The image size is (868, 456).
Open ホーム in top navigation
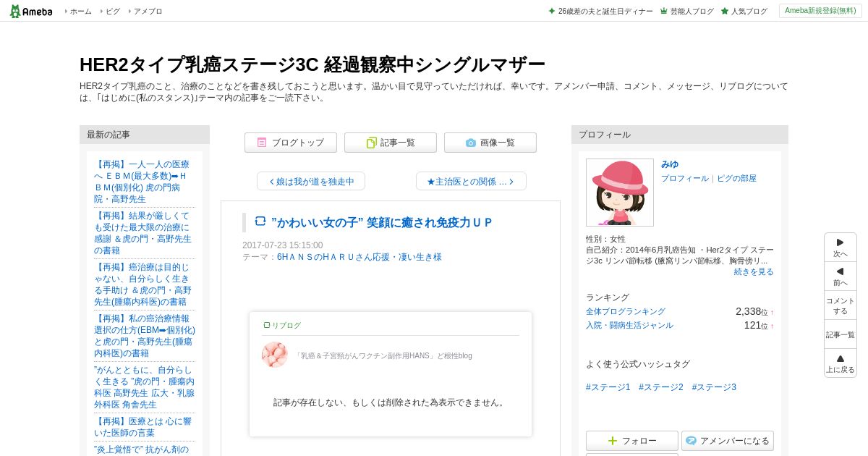pyautogui.click(x=80, y=11)
